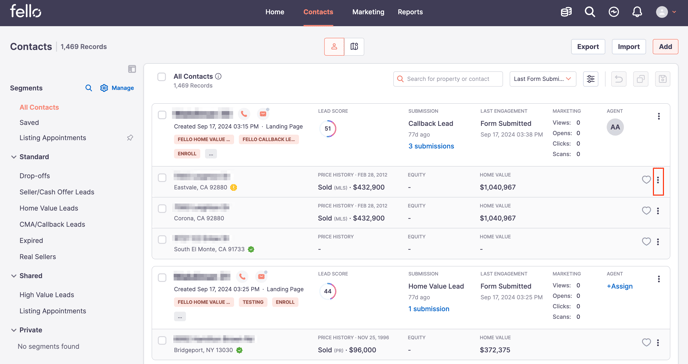
Task: Open the Last Form Submi... sort dropdown
Action: (542, 79)
